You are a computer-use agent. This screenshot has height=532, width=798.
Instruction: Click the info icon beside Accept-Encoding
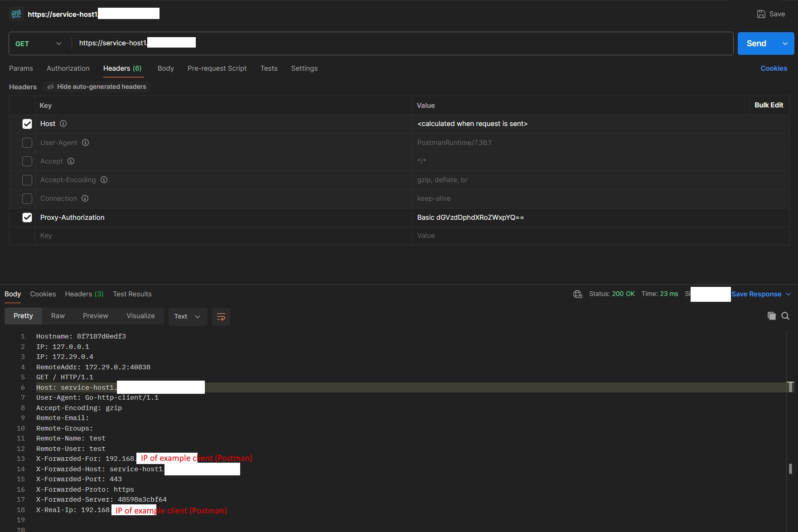(x=104, y=179)
